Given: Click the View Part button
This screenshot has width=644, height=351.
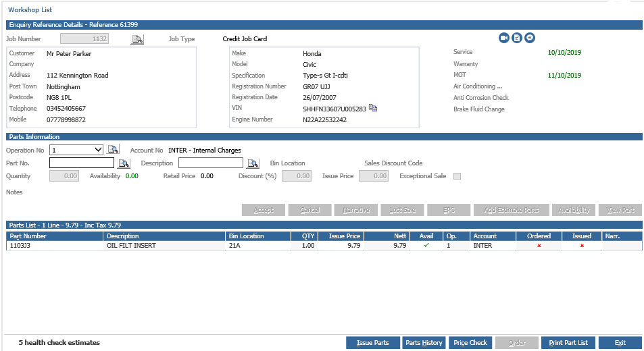Looking at the screenshot, I should click(x=620, y=210).
